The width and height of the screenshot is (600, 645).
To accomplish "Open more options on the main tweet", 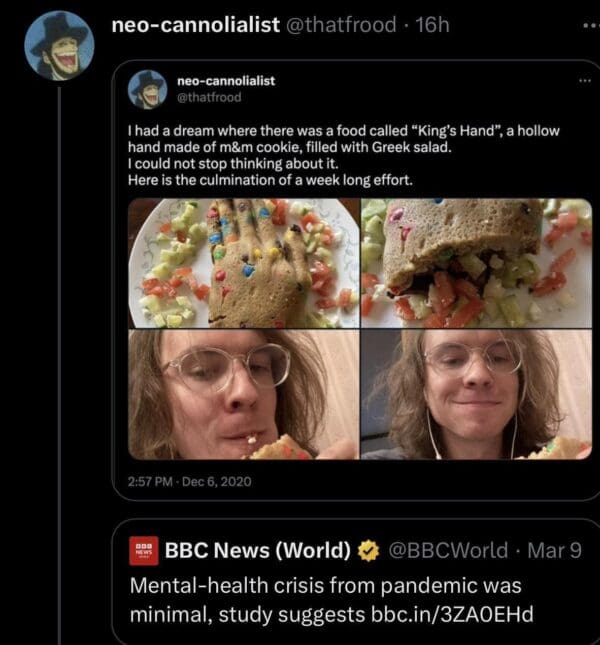I will (590, 26).
